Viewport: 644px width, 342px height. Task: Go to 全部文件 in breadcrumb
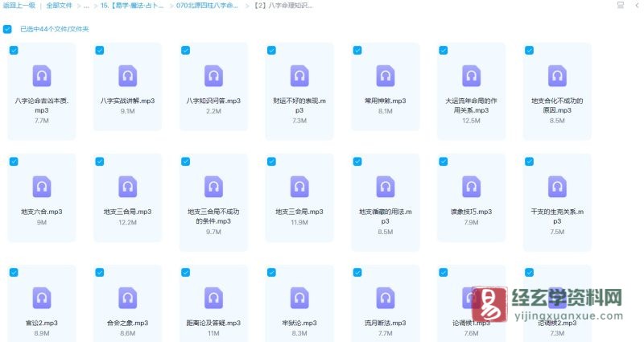coord(59,6)
